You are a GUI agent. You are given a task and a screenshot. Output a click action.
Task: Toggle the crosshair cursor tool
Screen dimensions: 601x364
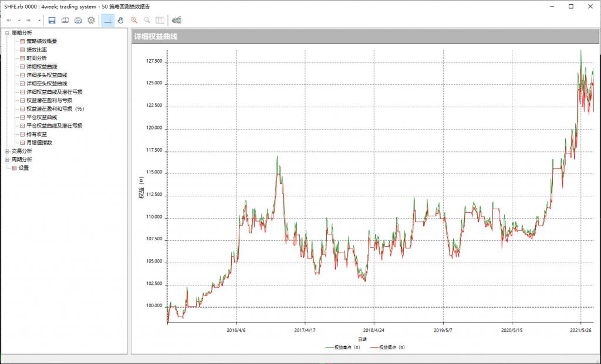[x=108, y=21]
